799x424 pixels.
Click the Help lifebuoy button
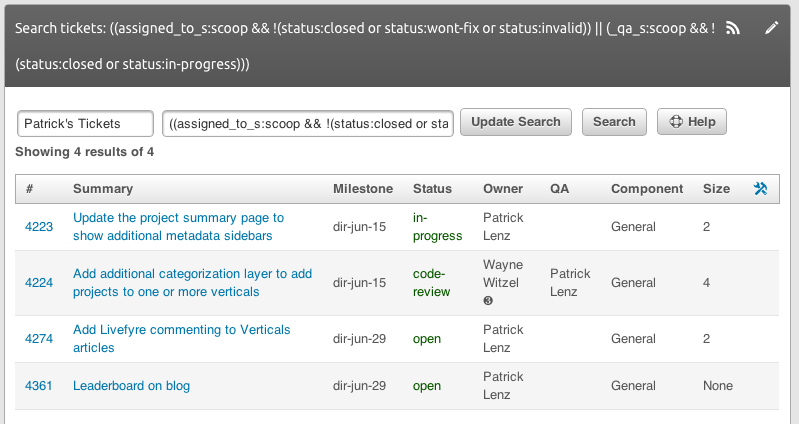pos(691,122)
